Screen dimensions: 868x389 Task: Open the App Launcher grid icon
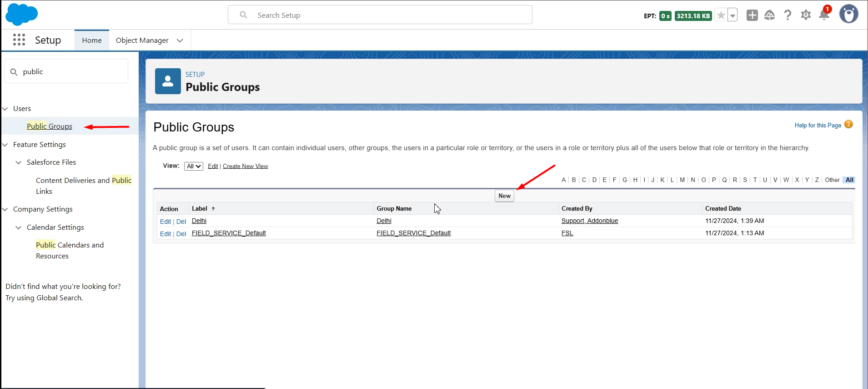coord(19,40)
